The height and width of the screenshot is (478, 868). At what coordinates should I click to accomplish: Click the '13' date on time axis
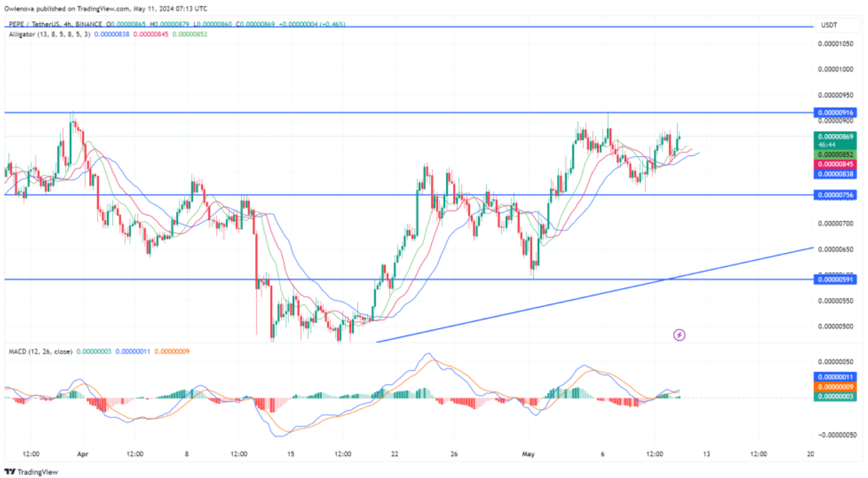706,453
